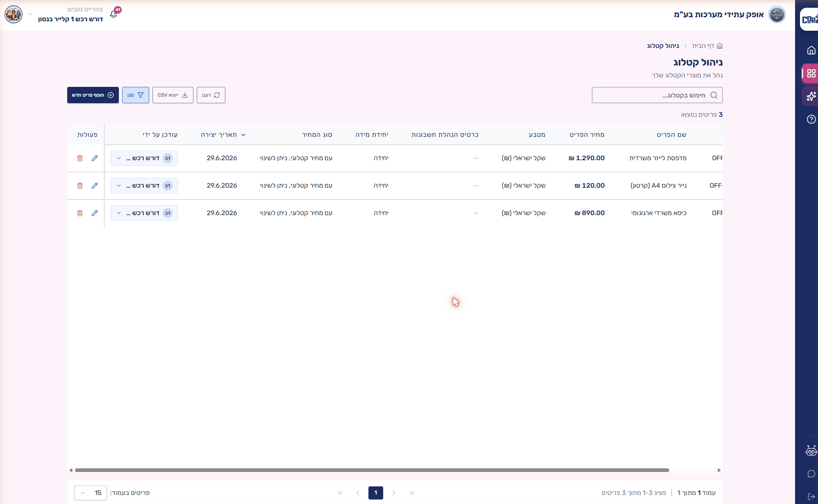Click in the חיפוש בקטלוג search field
This screenshot has height=504, width=818.
(x=657, y=95)
